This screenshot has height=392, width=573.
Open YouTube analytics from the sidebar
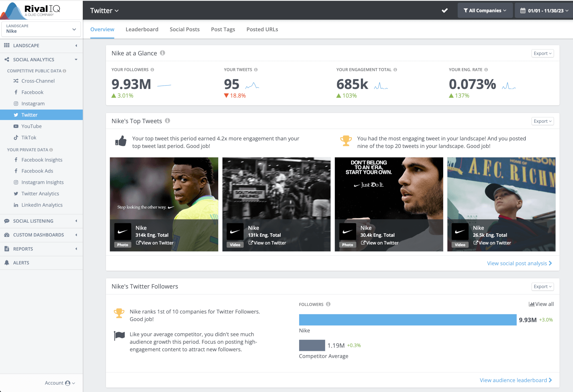(x=31, y=126)
